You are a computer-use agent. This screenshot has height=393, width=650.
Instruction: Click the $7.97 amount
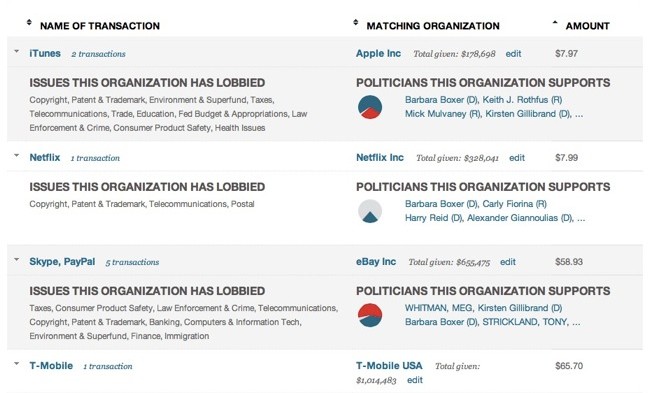click(566, 53)
